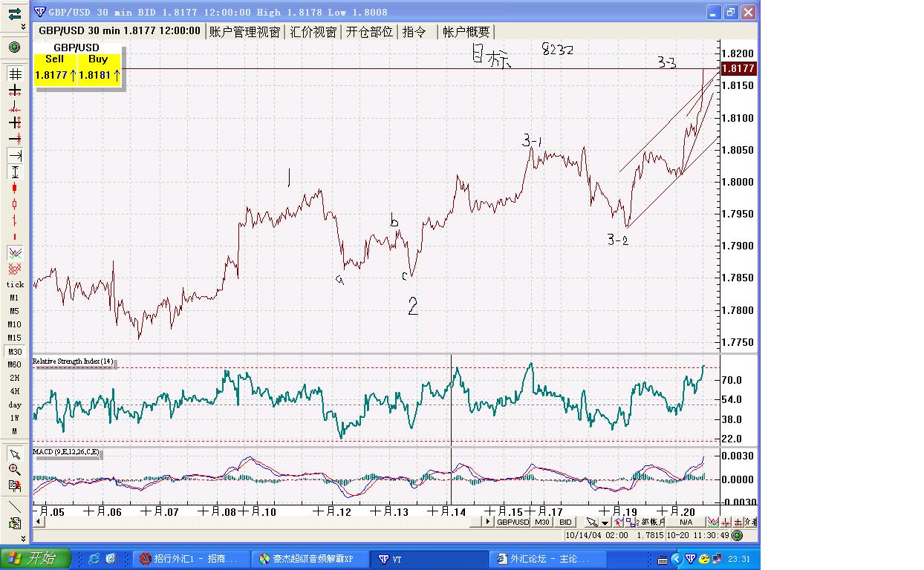Select the horizontal line with arrows tool
Image resolution: width=924 pixels, height=570 pixels.
tap(15, 140)
